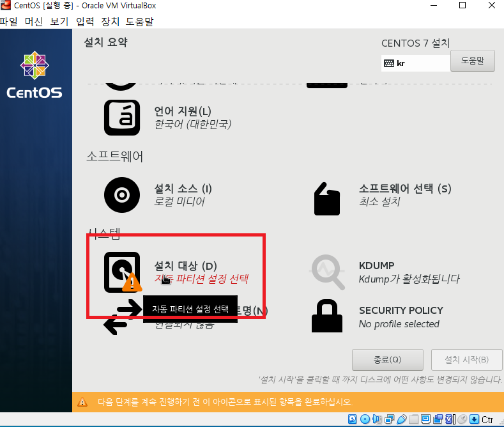Image resolution: width=504 pixels, height=427 pixels.
Task: Open the 도움말 menu in menu bar
Action: (x=139, y=22)
